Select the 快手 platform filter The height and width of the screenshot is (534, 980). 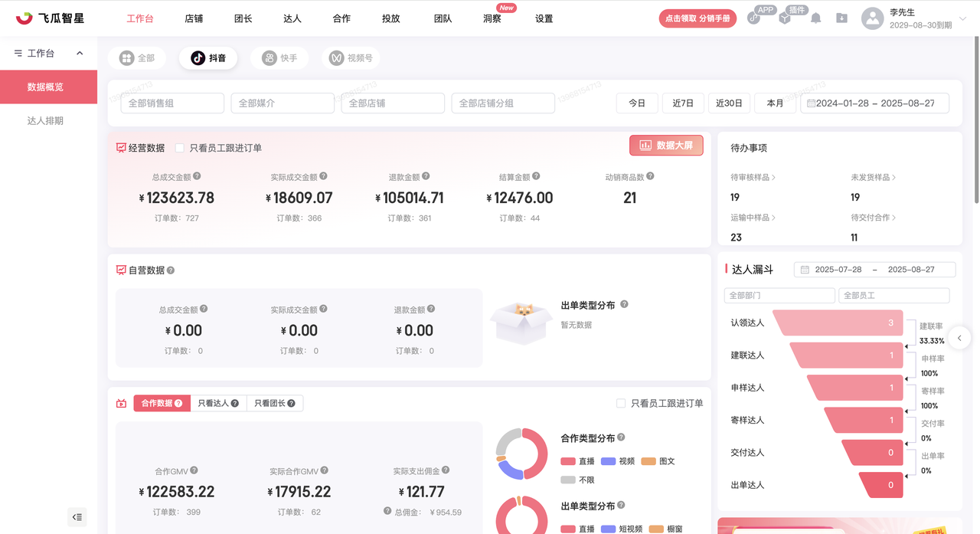tap(279, 57)
